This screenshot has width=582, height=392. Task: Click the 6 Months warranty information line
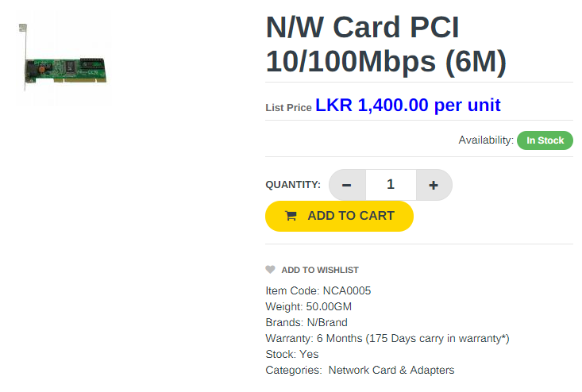click(x=387, y=339)
